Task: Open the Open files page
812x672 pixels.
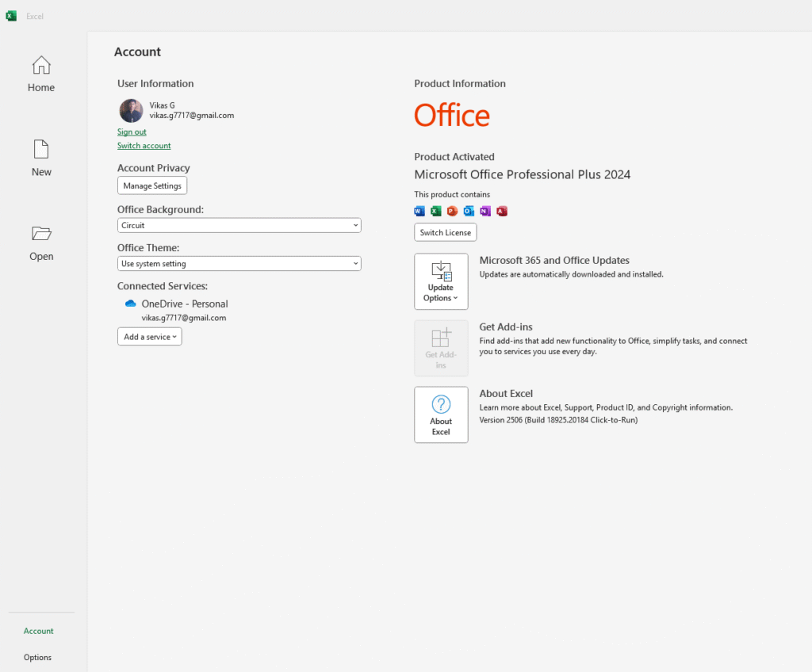Action: click(x=41, y=242)
